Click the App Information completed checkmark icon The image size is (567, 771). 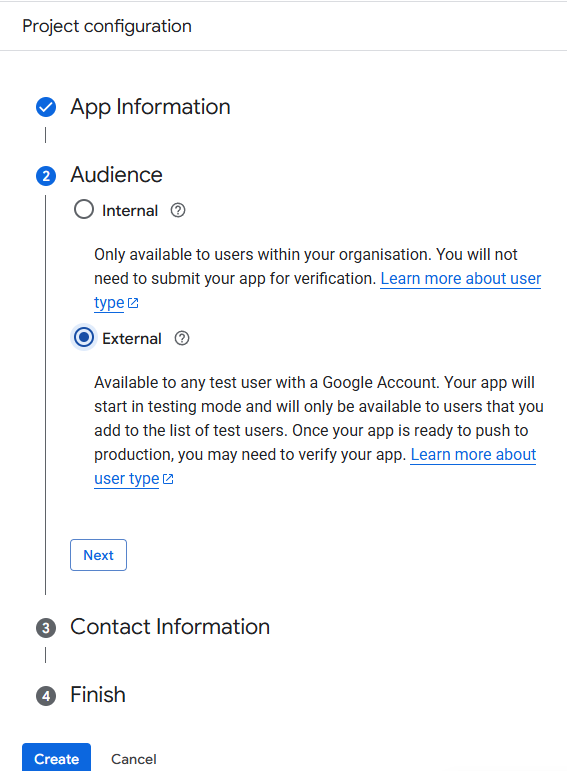tap(46, 107)
